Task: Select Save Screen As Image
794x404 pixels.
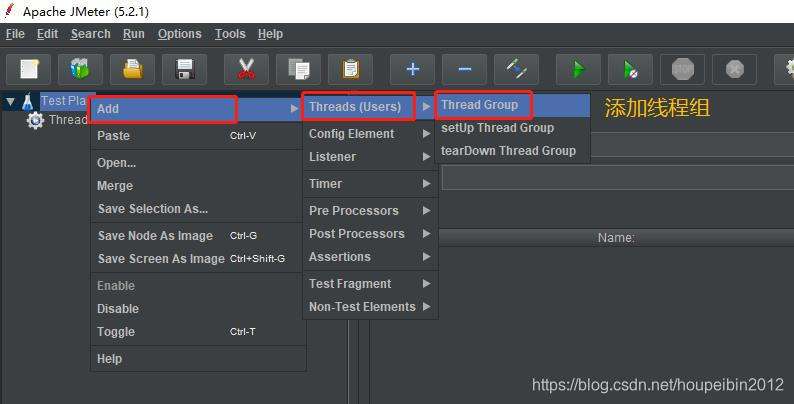Action: coord(198,259)
